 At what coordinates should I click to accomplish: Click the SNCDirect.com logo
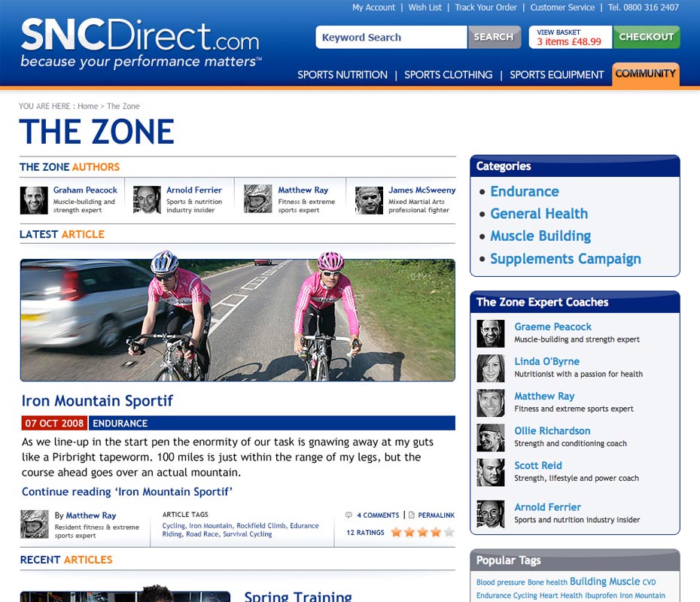[x=141, y=42]
